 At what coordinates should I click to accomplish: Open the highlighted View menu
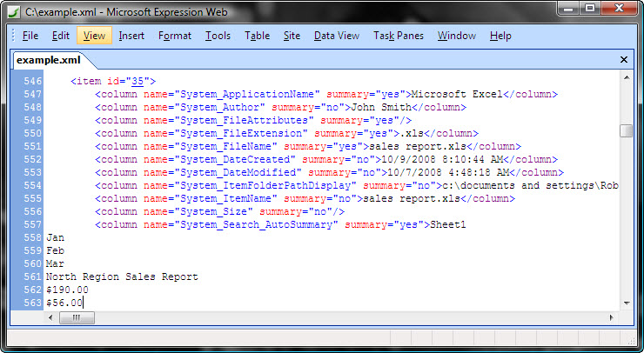click(94, 36)
